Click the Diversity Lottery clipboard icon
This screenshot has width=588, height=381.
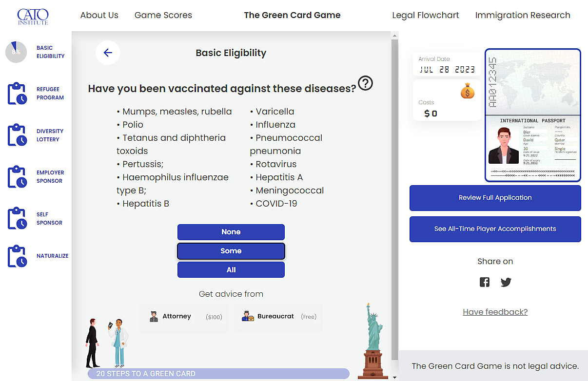[17, 135]
